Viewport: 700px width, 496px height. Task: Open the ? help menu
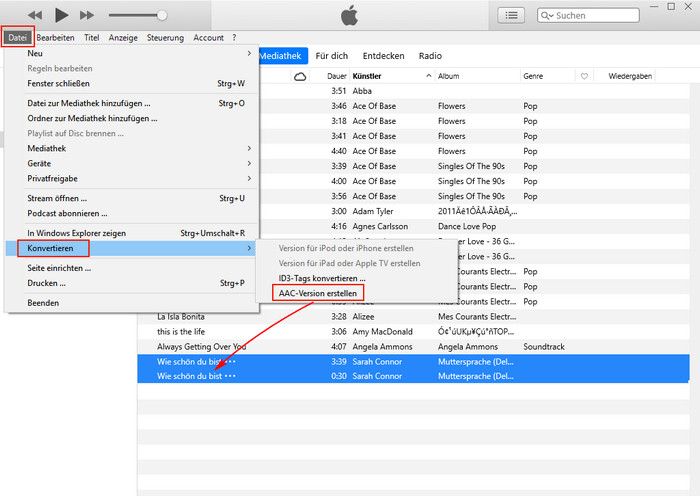point(234,38)
